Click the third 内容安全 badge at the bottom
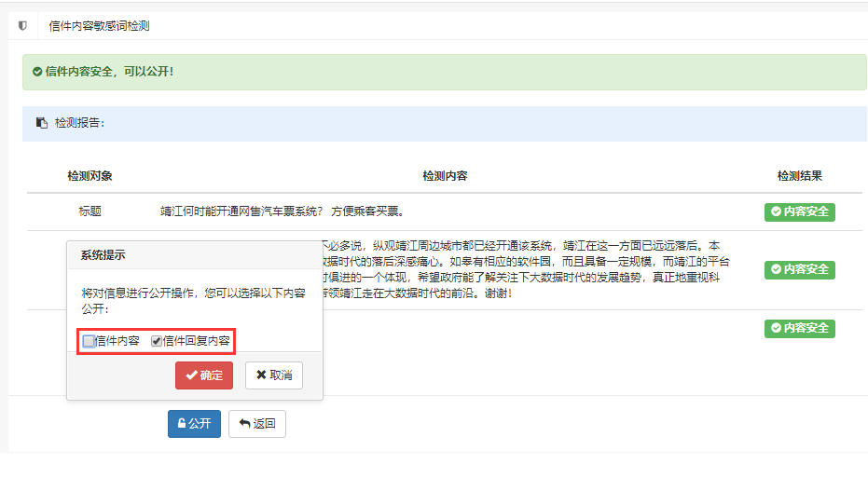The height and width of the screenshot is (491, 868). 799,328
